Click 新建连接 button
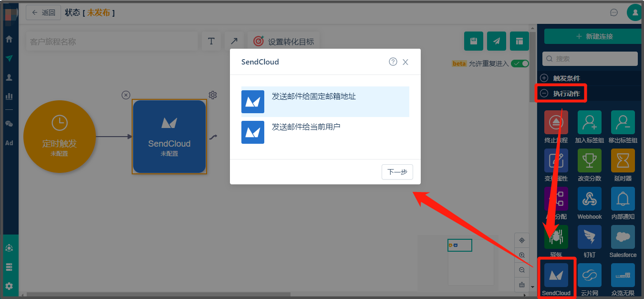This screenshot has height=299, width=644. pos(593,36)
